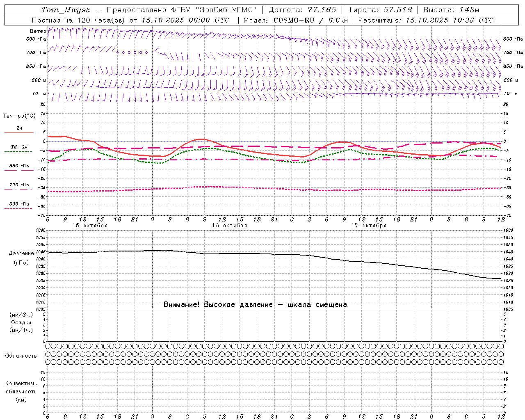Click the model label COSMO-RU / 6.6км
This screenshot has width=525, height=420.
tap(310, 20)
